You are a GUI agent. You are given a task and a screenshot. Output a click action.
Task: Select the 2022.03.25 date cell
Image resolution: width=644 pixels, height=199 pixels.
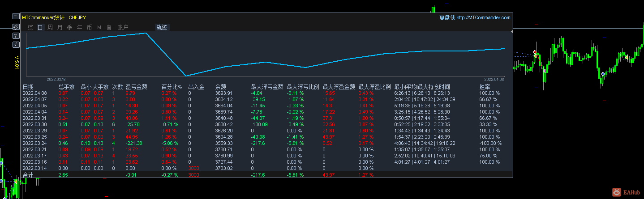pyautogui.click(x=34, y=137)
